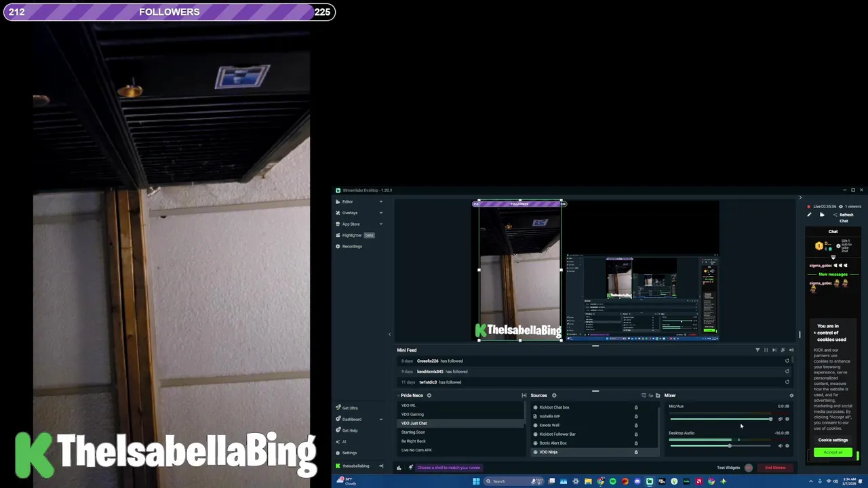Select the VDO Just Chat scene
Viewport: 868px width, 488px height.
point(461,423)
